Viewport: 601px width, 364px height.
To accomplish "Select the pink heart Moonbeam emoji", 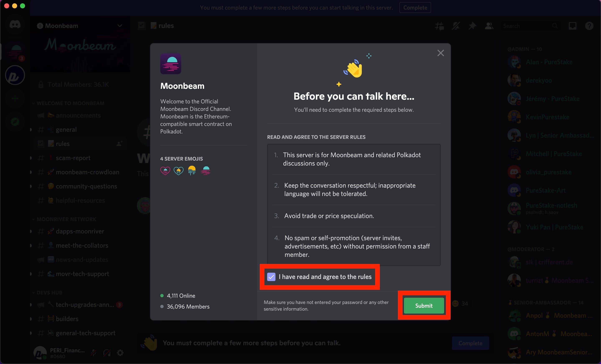I will [x=165, y=171].
